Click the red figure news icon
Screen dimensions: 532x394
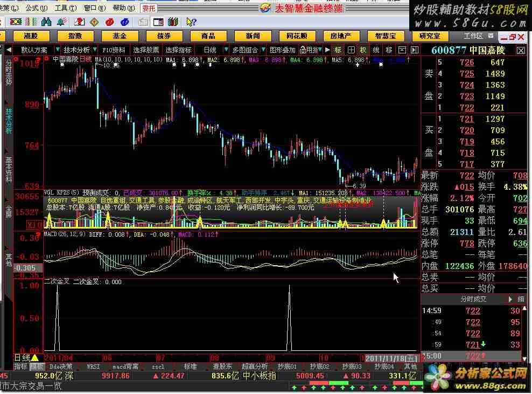point(79,22)
